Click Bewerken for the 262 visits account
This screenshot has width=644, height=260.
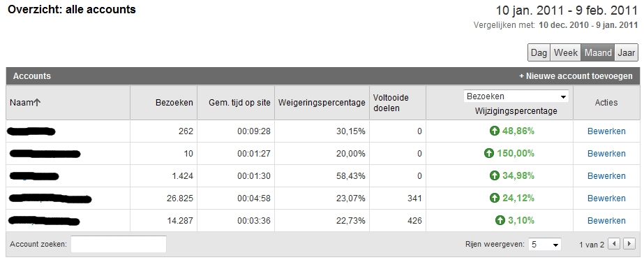[x=606, y=131]
